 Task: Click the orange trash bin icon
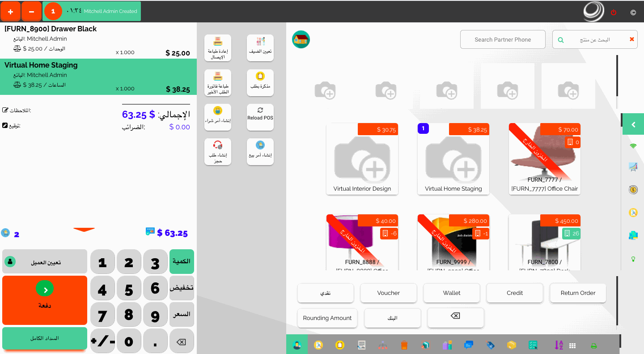(404, 345)
